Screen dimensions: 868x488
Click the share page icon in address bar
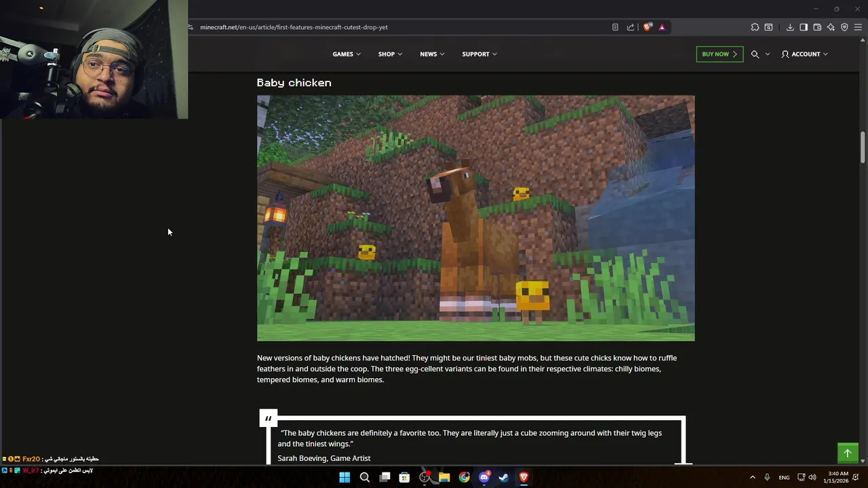click(631, 27)
